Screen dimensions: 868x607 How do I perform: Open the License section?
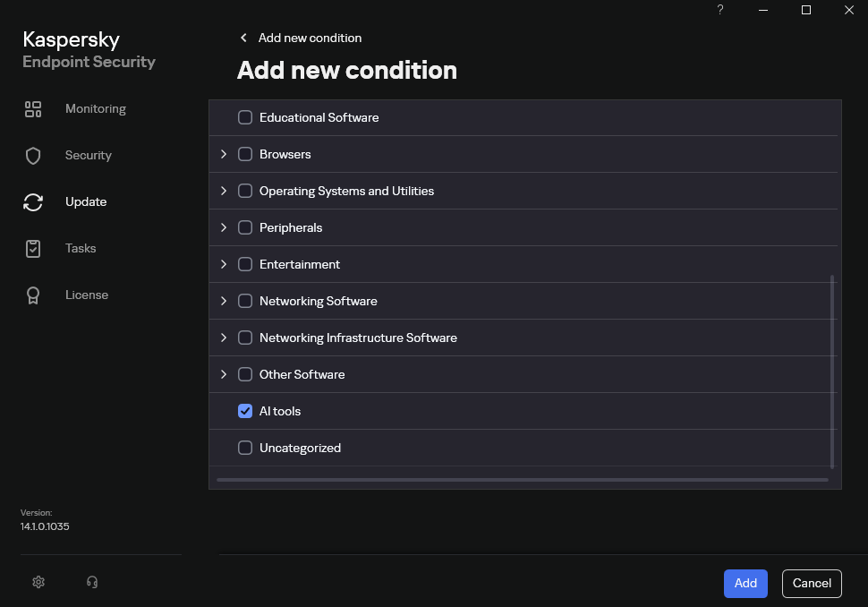click(x=87, y=295)
